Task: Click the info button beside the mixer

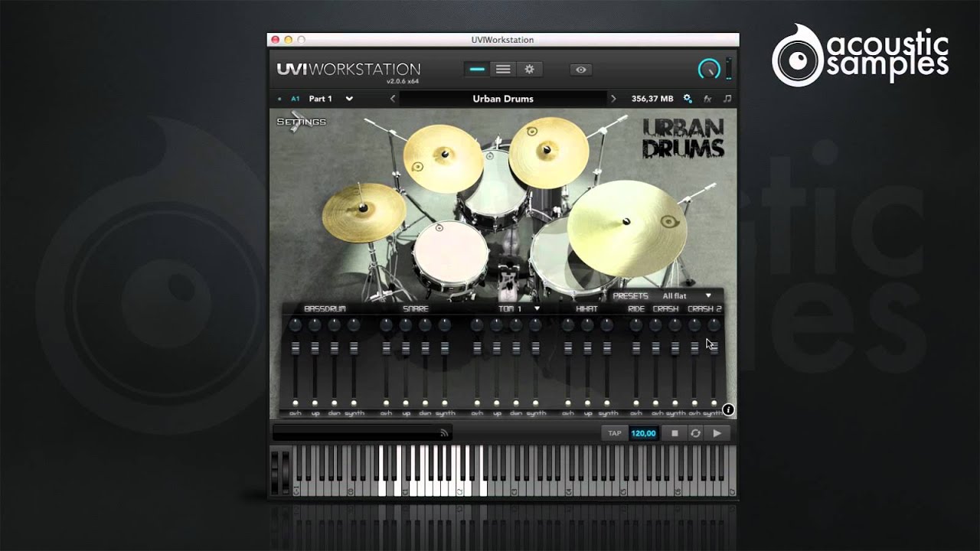Action: pyautogui.click(x=728, y=409)
